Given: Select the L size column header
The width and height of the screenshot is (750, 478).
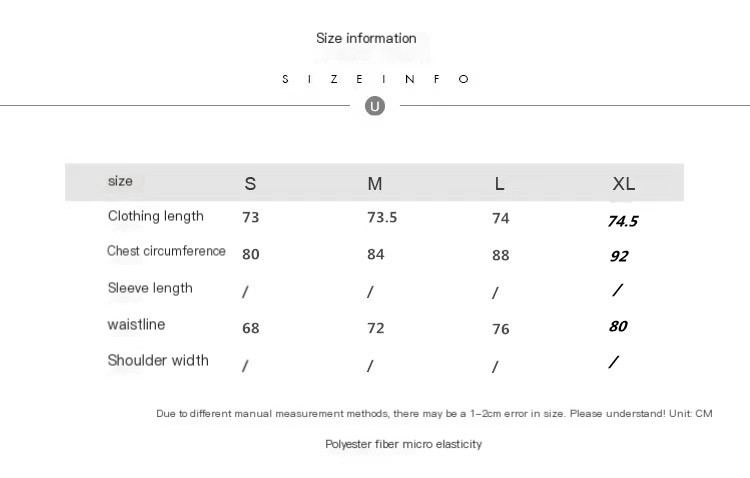Looking at the screenshot, I should coord(499,183).
